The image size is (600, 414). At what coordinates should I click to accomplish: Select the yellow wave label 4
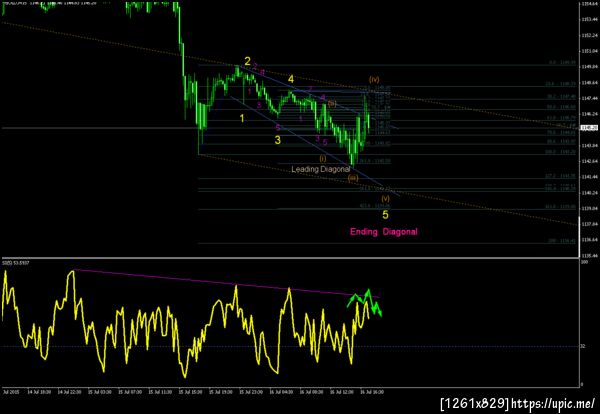291,79
